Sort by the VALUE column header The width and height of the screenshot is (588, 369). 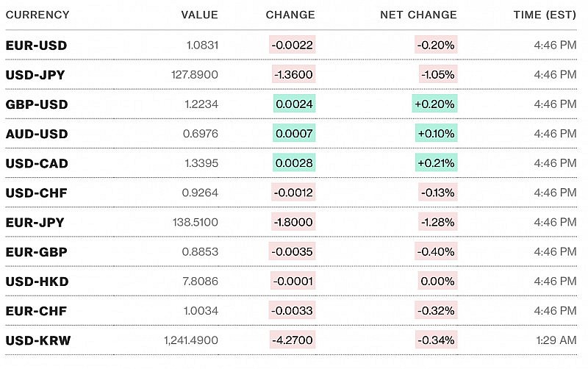[x=200, y=15]
